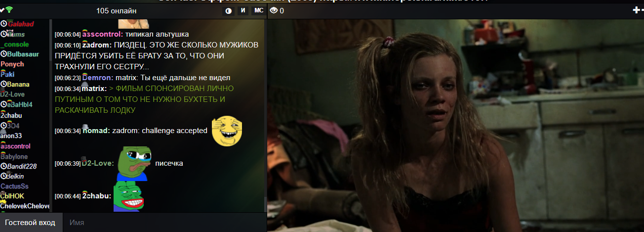This screenshot has height=232, width=644.
Task: Select 2chabu in the left user list
Action: (x=11, y=115)
